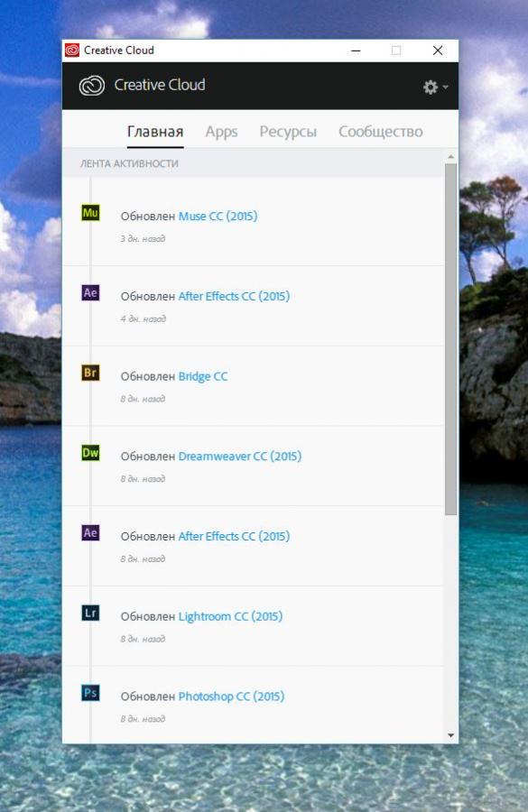The width and height of the screenshot is (528, 812).
Task: Click '8 дн. назад' under Photoshop CC
Action: (x=143, y=719)
